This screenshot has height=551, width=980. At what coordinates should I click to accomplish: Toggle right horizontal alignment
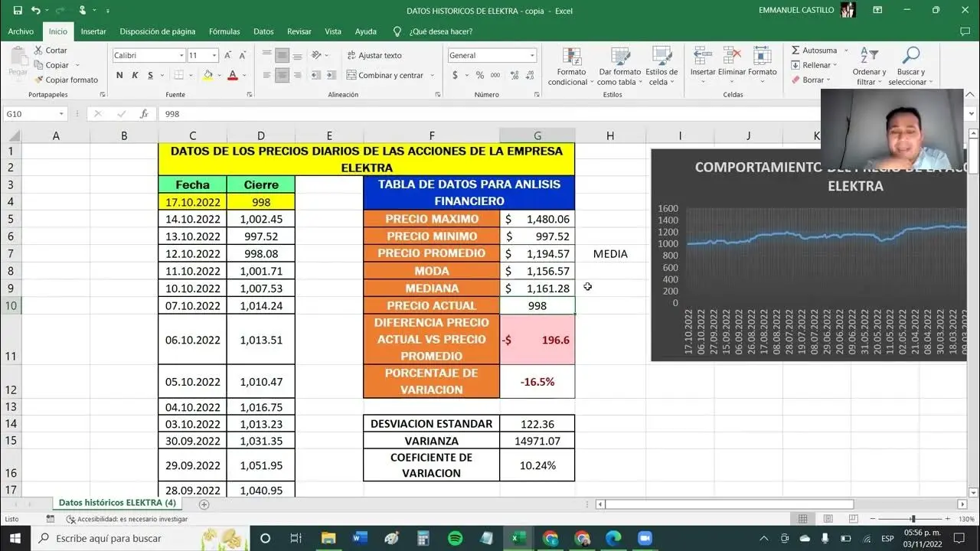[297, 75]
